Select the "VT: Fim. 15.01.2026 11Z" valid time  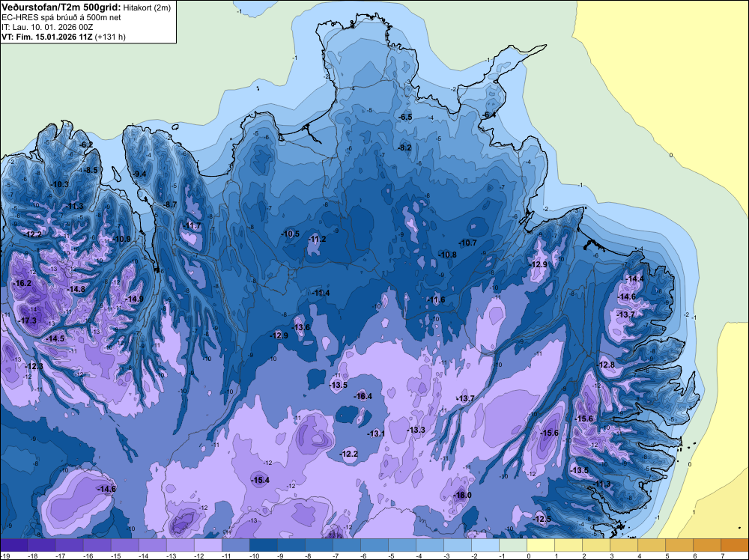[x=47, y=37]
